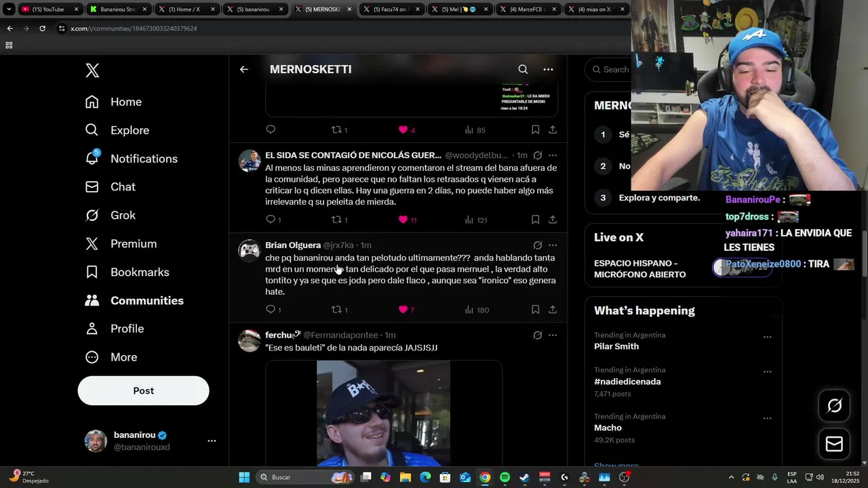
Task: Open the Explore page
Action: point(117,130)
